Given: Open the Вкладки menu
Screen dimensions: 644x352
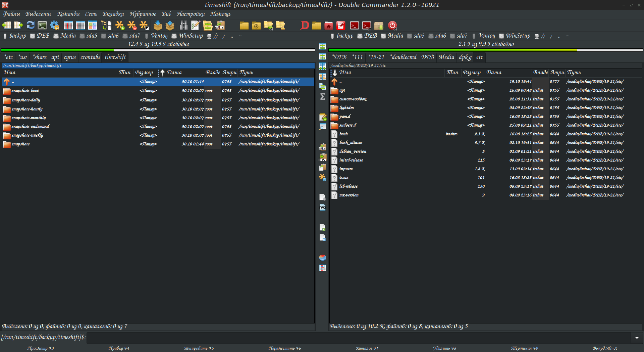Looking at the screenshot, I should [113, 14].
